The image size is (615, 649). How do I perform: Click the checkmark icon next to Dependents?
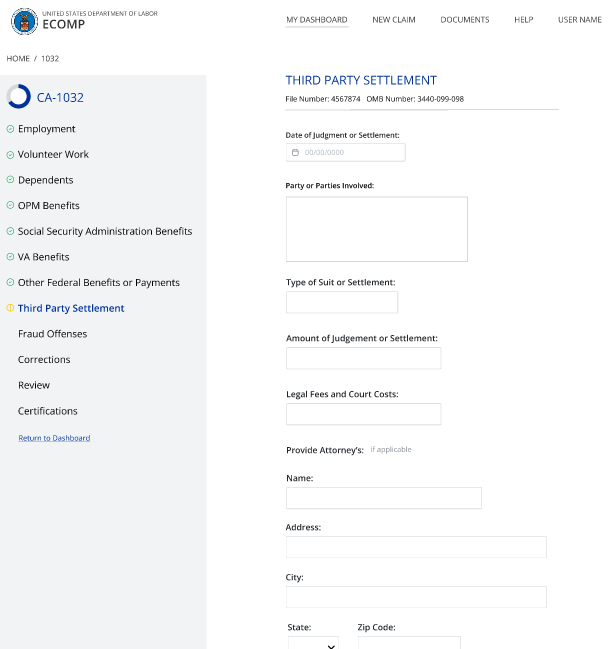pyautogui.click(x=10, y=180)
